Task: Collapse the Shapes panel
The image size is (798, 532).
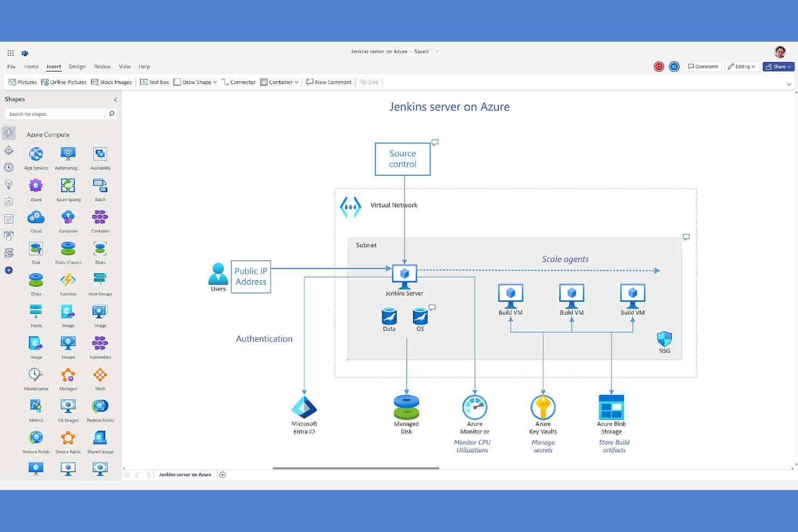Action: 115,99
